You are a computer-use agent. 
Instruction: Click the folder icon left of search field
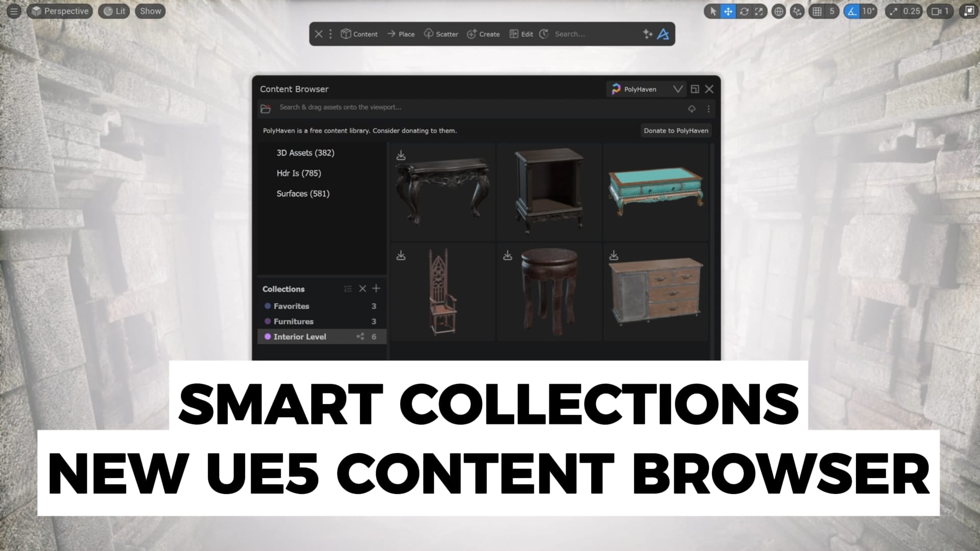pos(265,109)
